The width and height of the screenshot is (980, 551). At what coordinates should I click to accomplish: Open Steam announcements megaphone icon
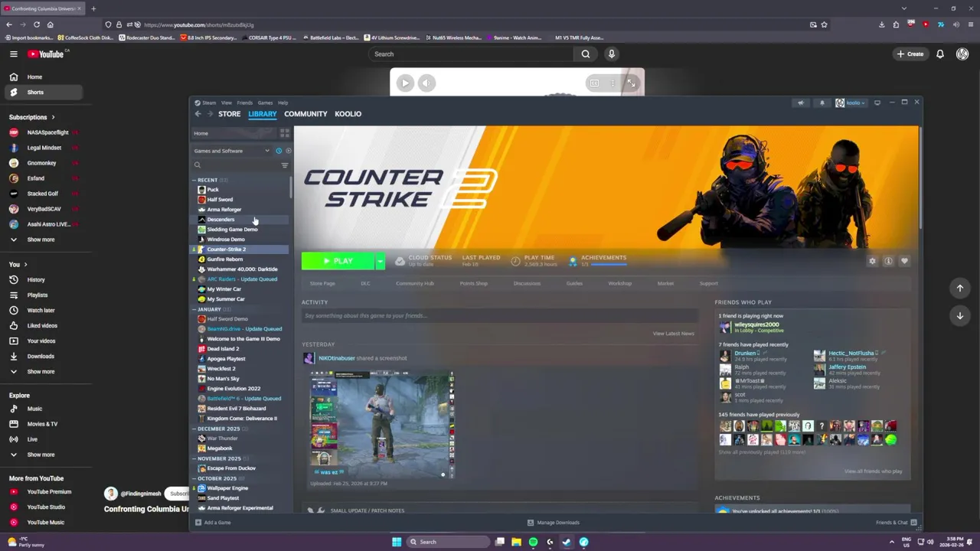(x=801, y=103)
